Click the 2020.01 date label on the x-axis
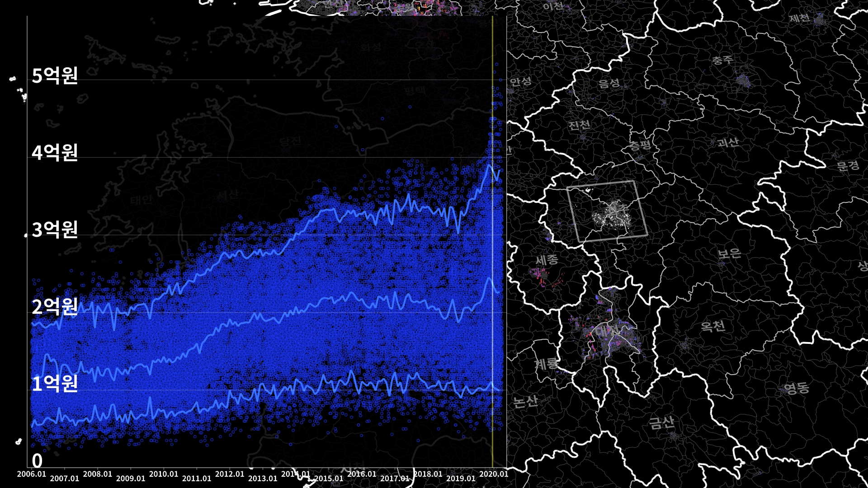 click(x=493, y=474)
